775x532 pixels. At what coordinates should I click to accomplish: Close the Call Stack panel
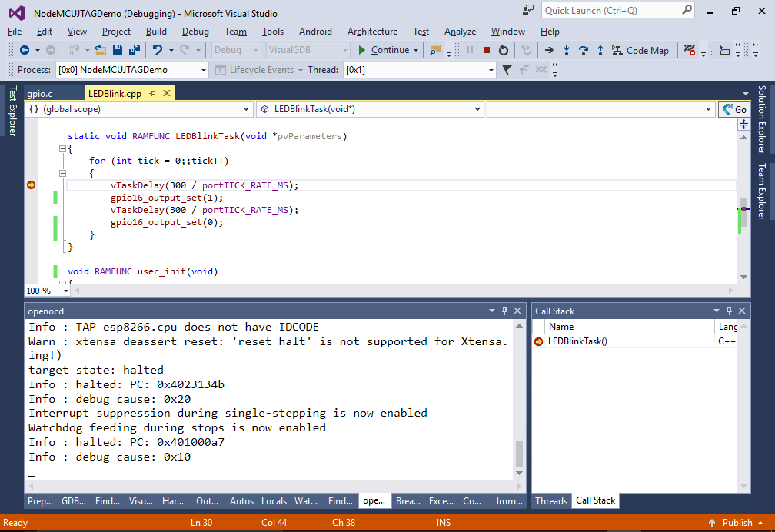(x=742, y=311)
